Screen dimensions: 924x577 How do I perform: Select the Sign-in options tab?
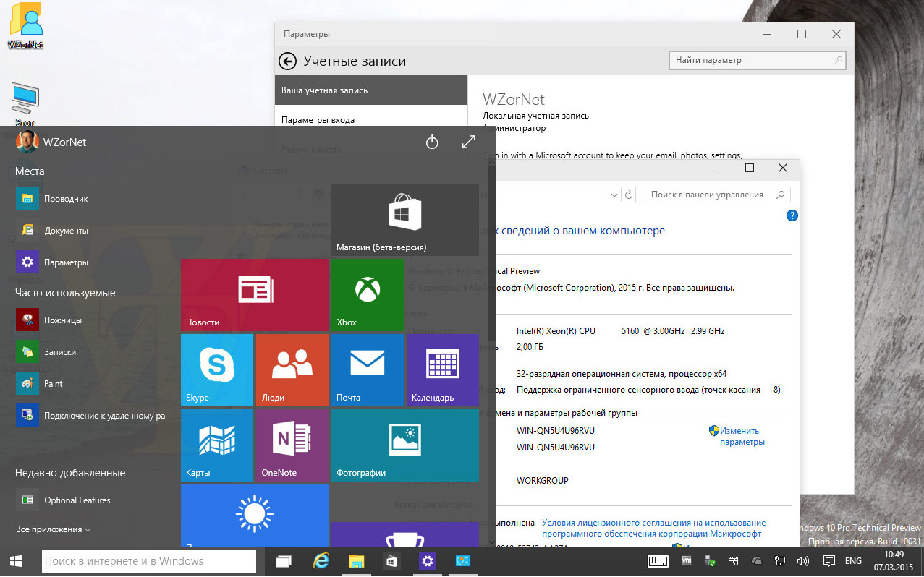click(318, 120)
